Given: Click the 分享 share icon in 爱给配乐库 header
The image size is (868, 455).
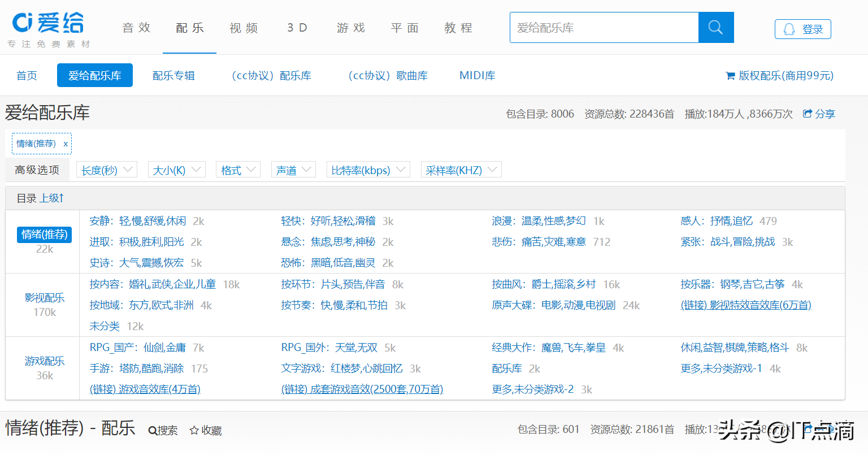Looking at the screenshot, I should pos(808,114).
